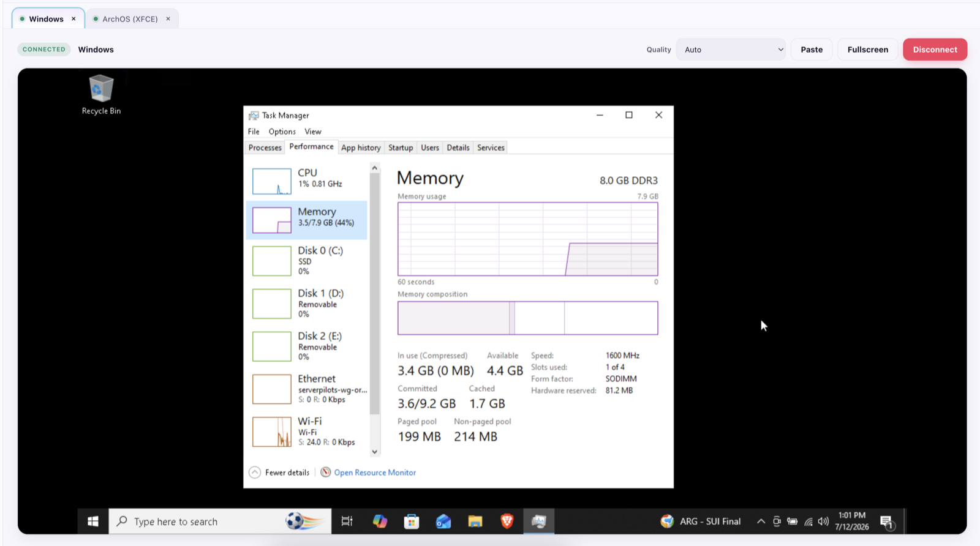The width and height of the screenshot is (980, 546).
Task: Open the Quality dropdown
Action: click(x=731, y=50)
